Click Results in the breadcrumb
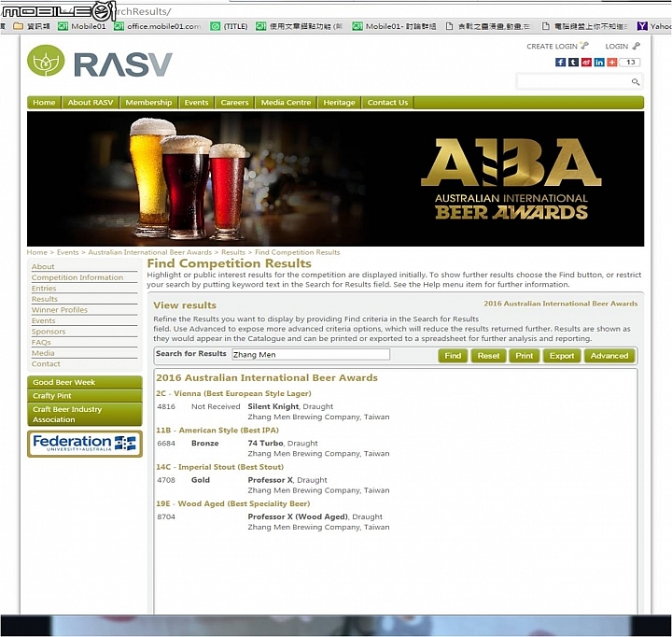The image size is (672, 637). [233, 252]
